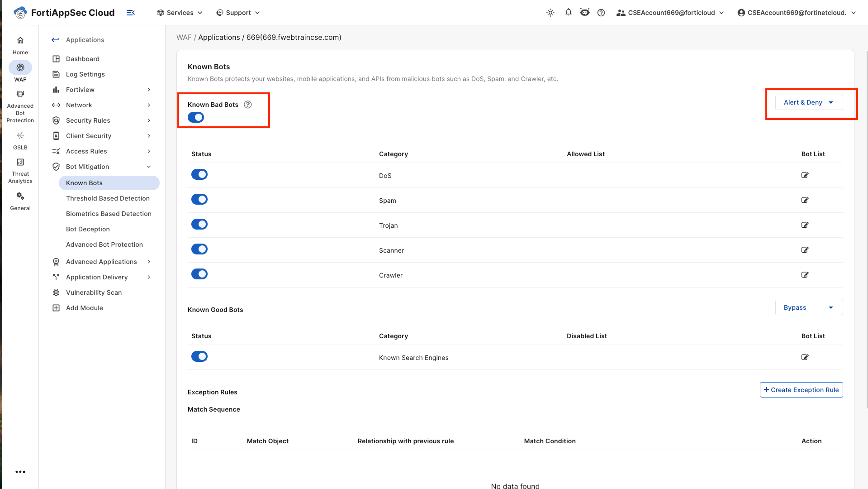Click the Dashboard icon in the sidebar
This screenshot has height=489, width=868.
point(56,59)
